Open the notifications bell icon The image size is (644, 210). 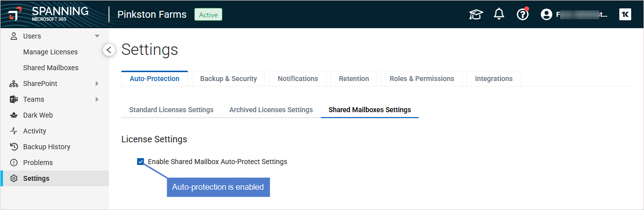(499, 14)
